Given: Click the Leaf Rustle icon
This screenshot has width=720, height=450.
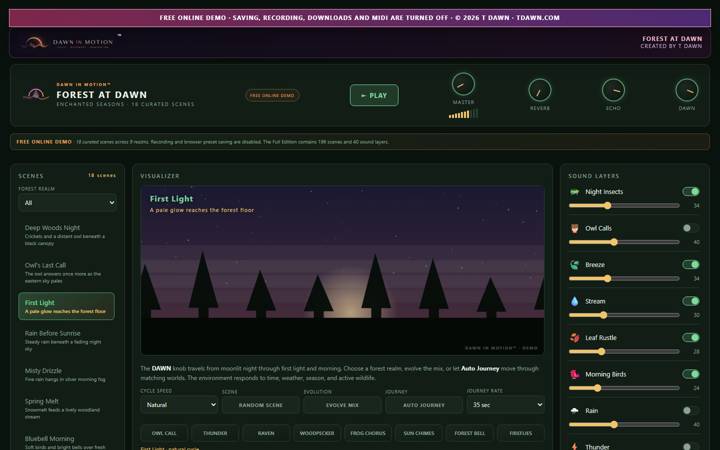Looking at the screenshot, I should pyautogui.click(x=574, y=338).
